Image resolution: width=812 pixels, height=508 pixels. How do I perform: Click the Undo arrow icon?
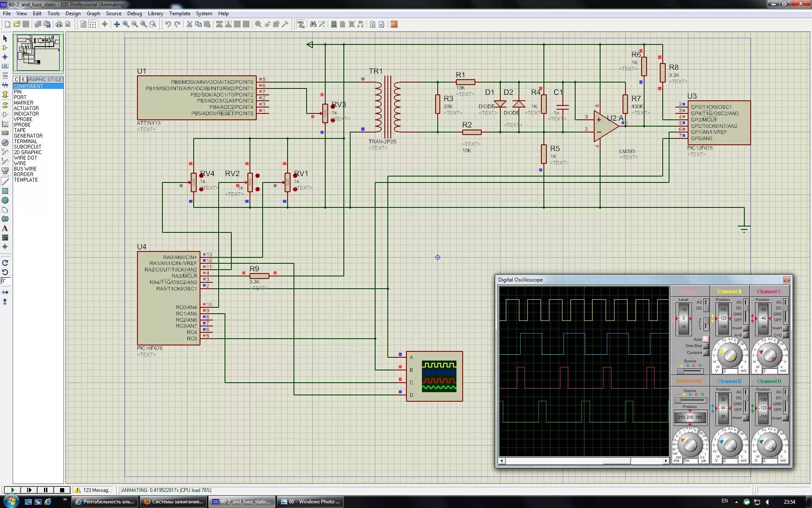pyautogui.click(x=168, y=24)
